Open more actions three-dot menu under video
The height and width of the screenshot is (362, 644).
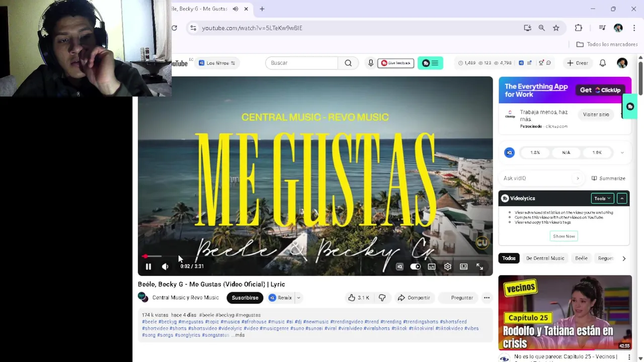coord(487,298)
